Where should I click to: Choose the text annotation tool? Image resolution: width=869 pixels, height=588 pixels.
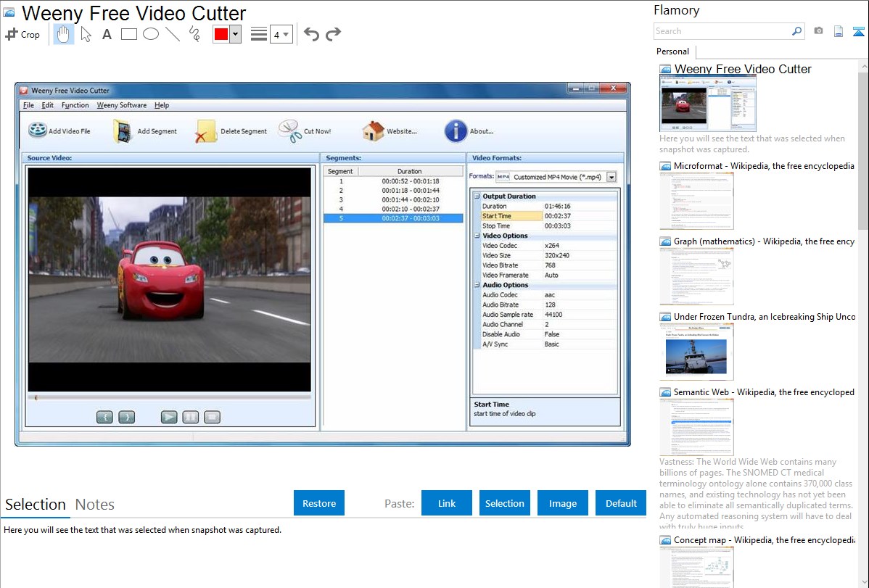pyautogui.click(x=107, y=34)
